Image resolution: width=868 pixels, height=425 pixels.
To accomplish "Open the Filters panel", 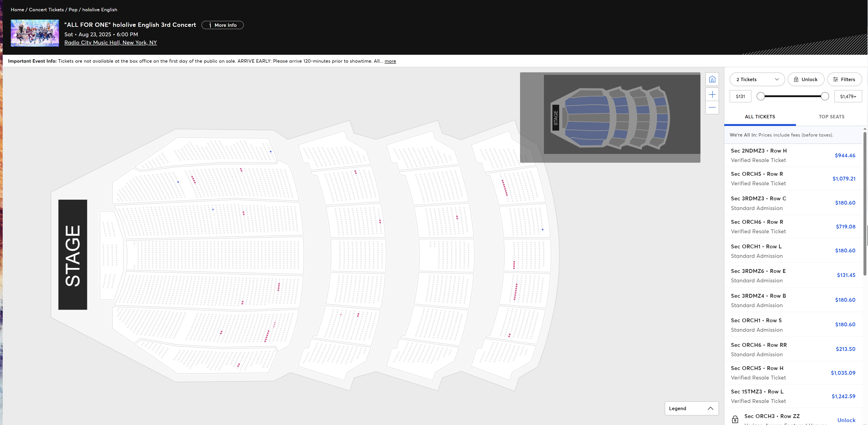I will (x=844, y=80).
